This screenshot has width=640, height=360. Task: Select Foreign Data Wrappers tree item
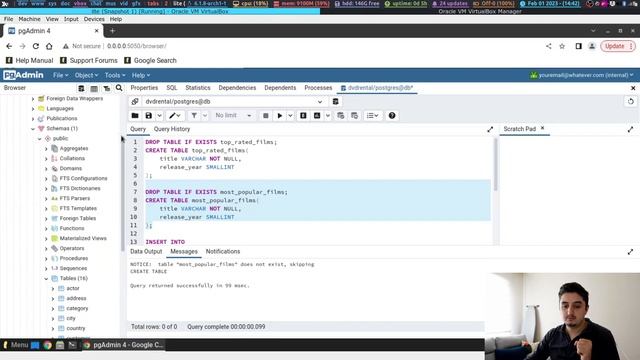[74, 98]
